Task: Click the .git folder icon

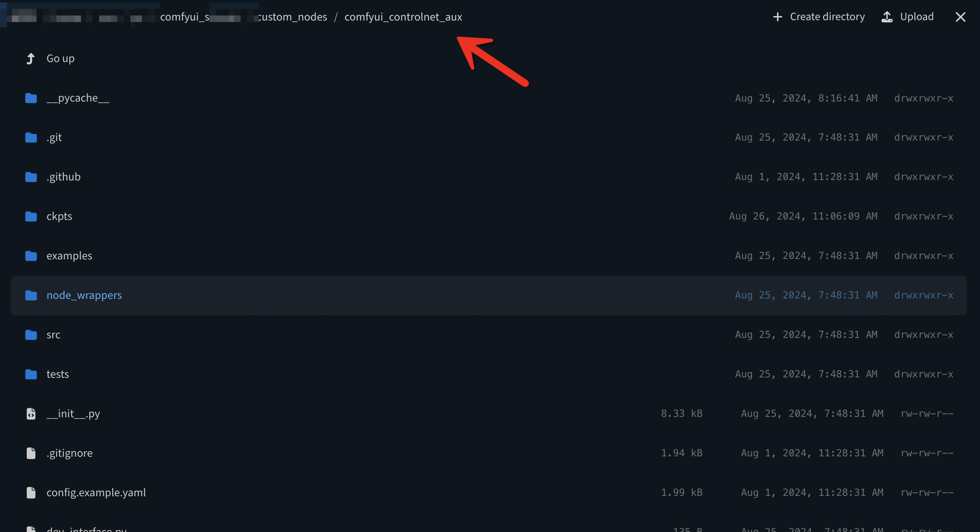Action: [x=31, y=138]
